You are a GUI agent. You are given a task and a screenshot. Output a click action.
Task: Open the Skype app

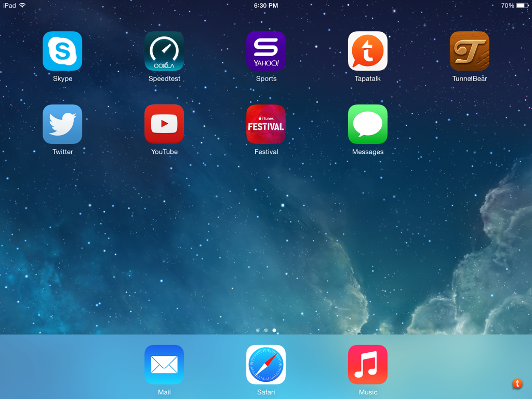pos(62,51)
